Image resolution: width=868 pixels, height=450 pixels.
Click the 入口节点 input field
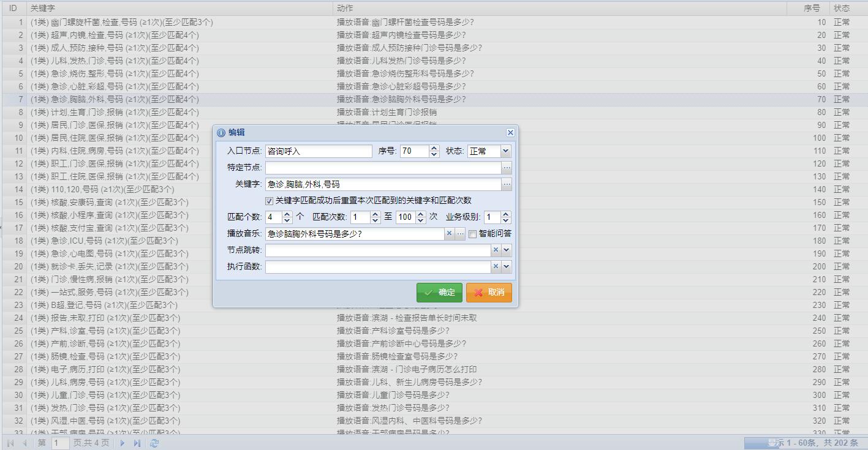[x=318, y=151]
